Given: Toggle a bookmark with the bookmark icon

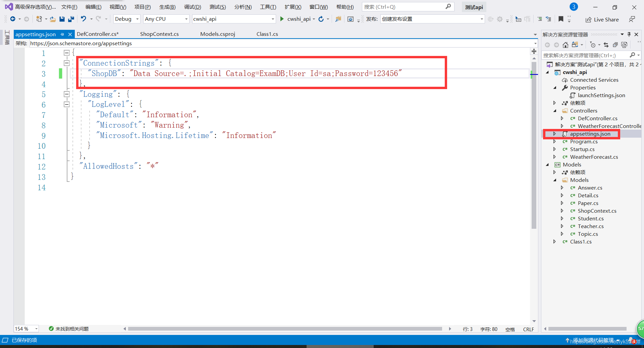Looking at the screenshot, I should (x=561, y=19).
